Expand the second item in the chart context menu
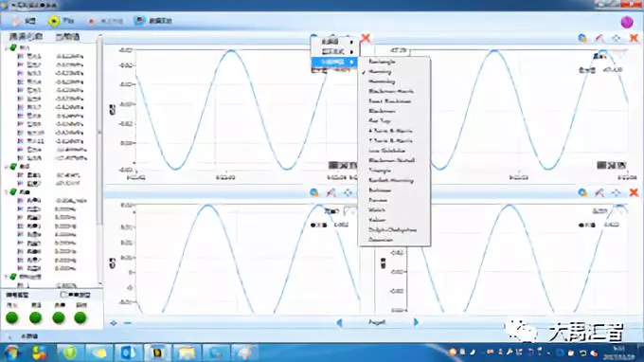 [x=333, y=52]
